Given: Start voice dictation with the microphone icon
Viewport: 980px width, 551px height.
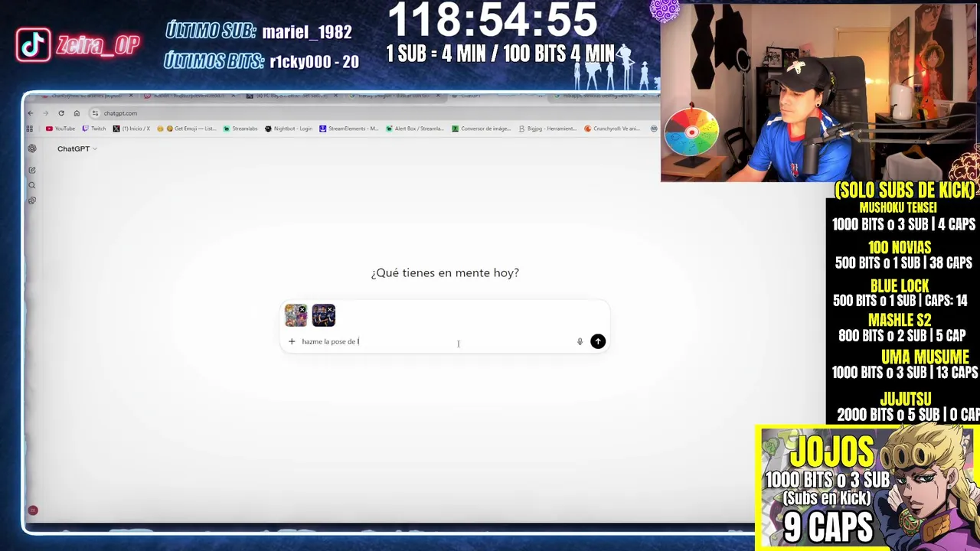Looking at the screenshot, I should tap(580, 341).
